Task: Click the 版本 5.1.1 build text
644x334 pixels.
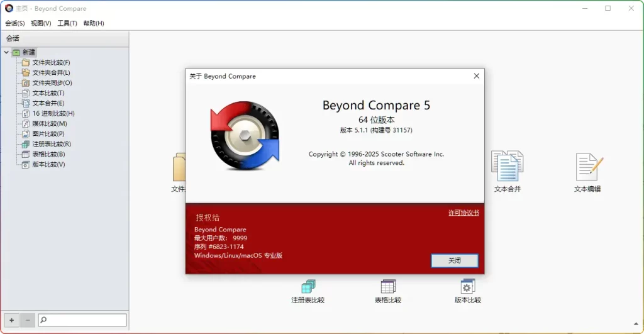Action: (376, 130)
